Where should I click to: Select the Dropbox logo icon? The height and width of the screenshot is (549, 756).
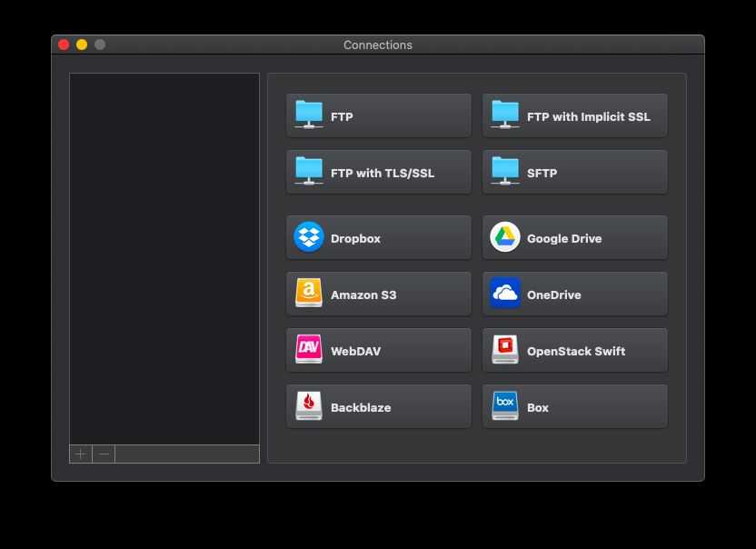coord(309,237)
